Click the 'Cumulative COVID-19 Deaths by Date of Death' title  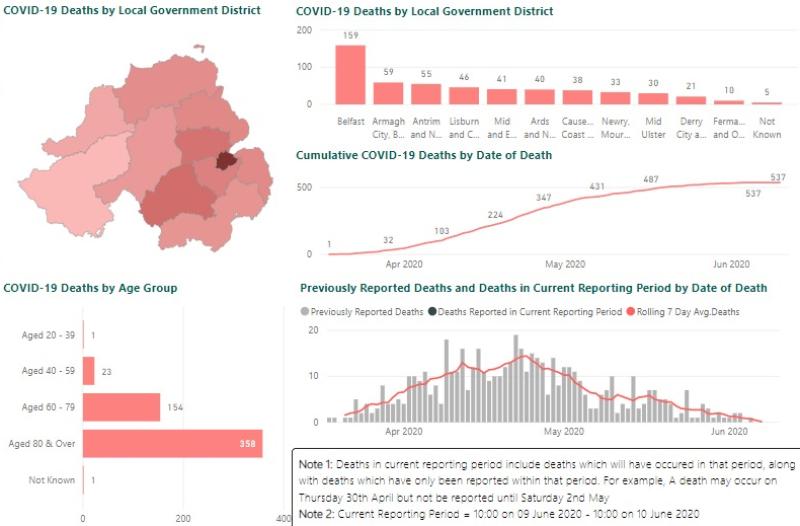point(423,155)
